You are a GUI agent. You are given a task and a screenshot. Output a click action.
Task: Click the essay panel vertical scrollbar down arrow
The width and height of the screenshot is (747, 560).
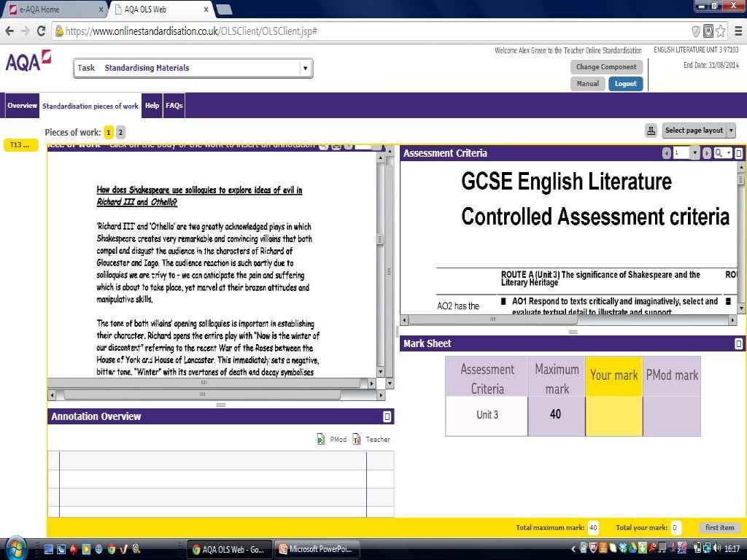(380, 372)
